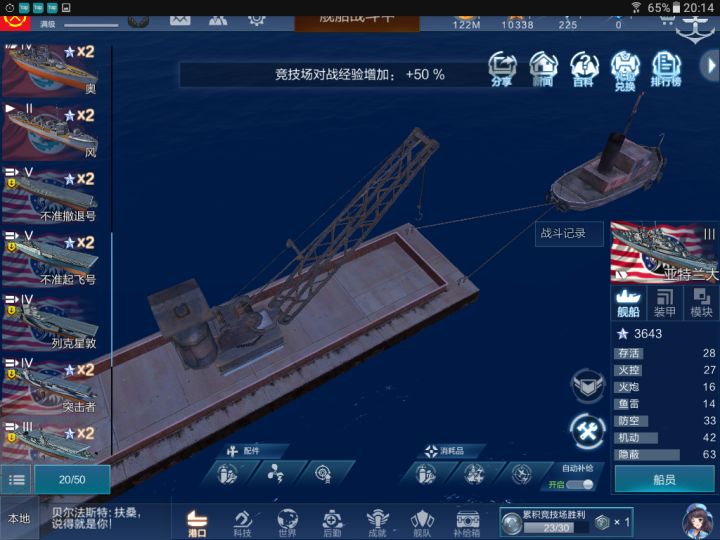Select the 列克星敦 carrier
Screen dimensions: 720x540
pyautogui.click(x=51, y=323)
